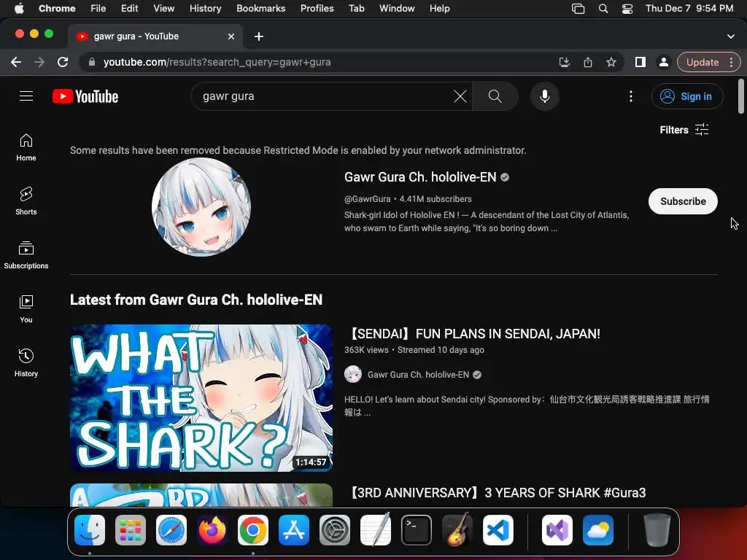Reload the page
Screen dimensions: 747x560
pyautogui.click(x=63, y=62)
